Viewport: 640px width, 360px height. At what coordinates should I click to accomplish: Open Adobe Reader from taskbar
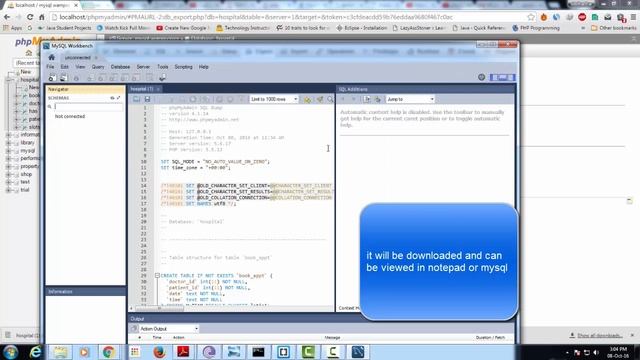click(183, 352)
